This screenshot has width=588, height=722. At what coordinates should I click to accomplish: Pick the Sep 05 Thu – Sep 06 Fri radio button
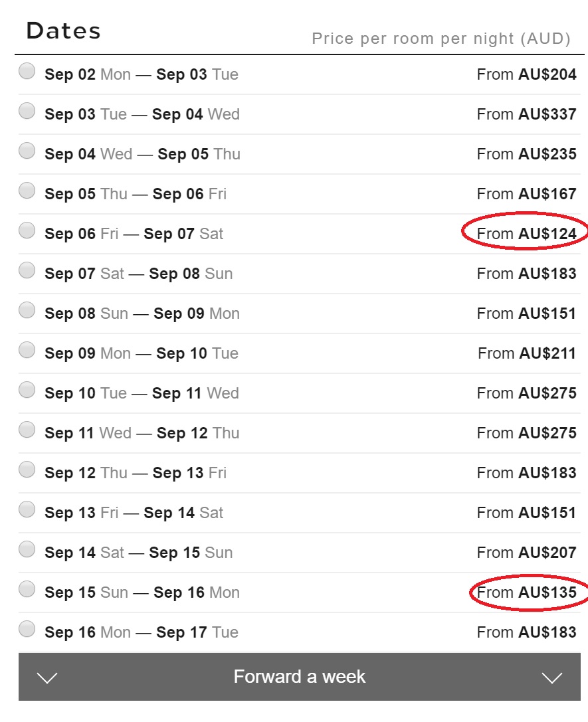(27, 191)
